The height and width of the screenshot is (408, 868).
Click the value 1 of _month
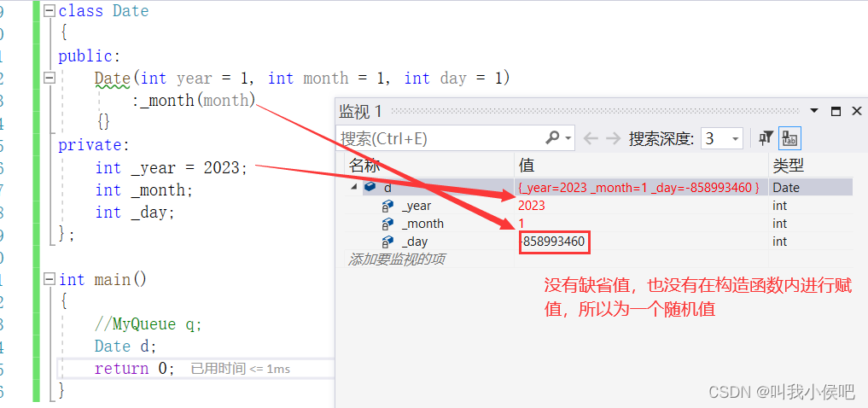(521, 224)
